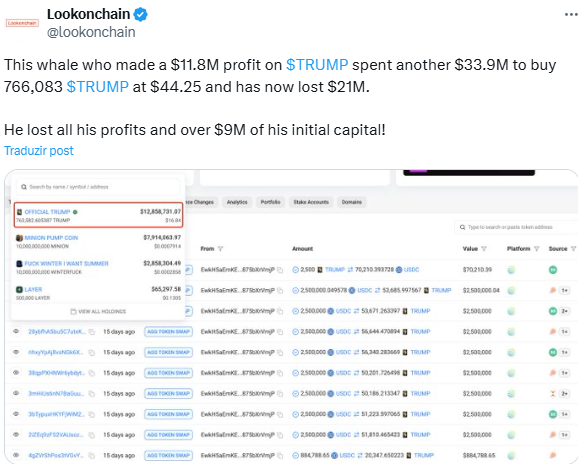Switch to the Stake Accounts tab
The image size is (578, 464).
coord(311,202)
